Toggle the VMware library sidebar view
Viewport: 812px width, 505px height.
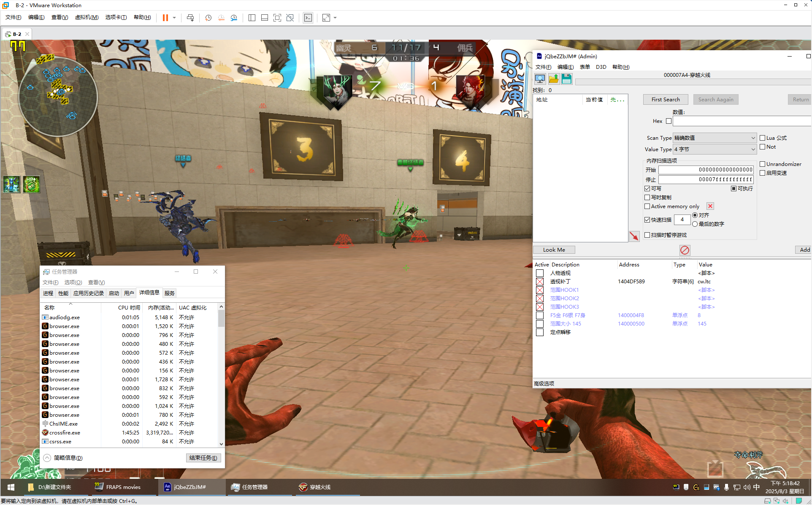pyautogui.click(x=252, y=18)
